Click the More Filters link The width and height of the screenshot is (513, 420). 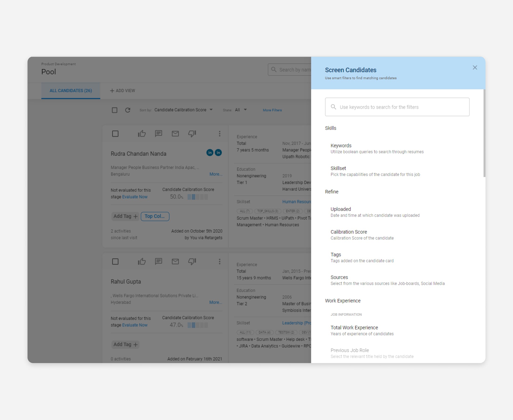click(272, 110)
